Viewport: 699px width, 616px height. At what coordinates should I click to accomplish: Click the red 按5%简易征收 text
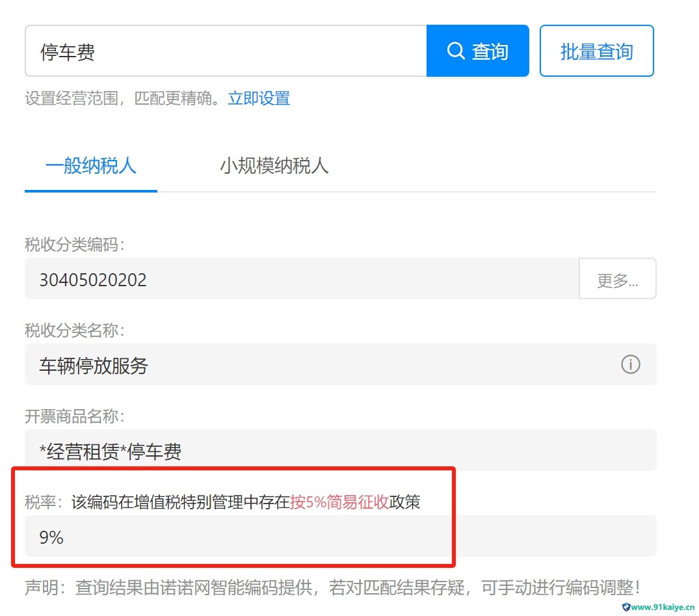[339, 502]
